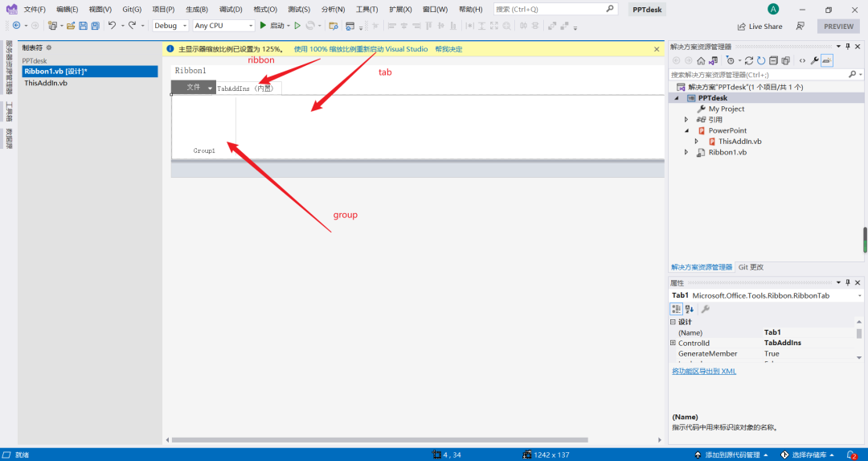The height and width of the screenshot is (461, 868).
Task: Toggle Preview Selected Items in Solution Explorer
Action: tap(827, 60)
